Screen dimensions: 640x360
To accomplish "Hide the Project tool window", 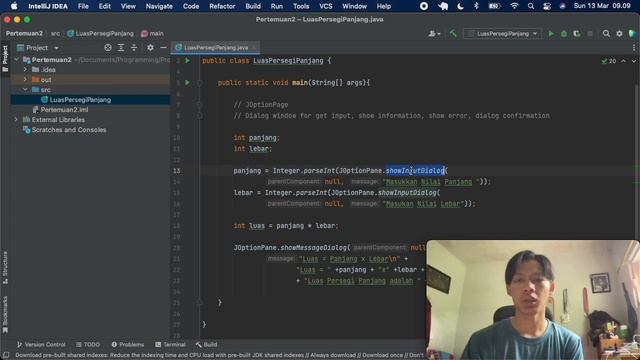I will pyautogui.click(x=163, y=48).
